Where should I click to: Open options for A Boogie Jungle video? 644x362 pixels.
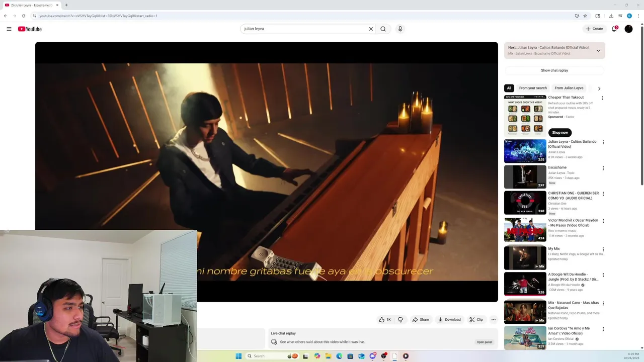(x=603, y=276)
